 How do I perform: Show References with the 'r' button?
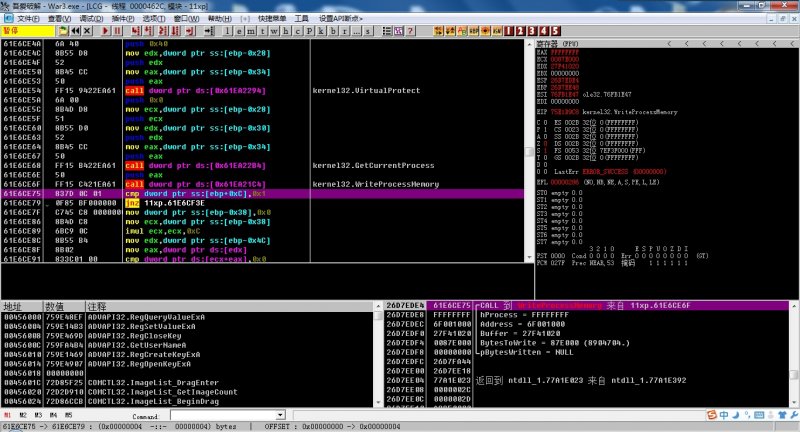(x=345, y=31)
